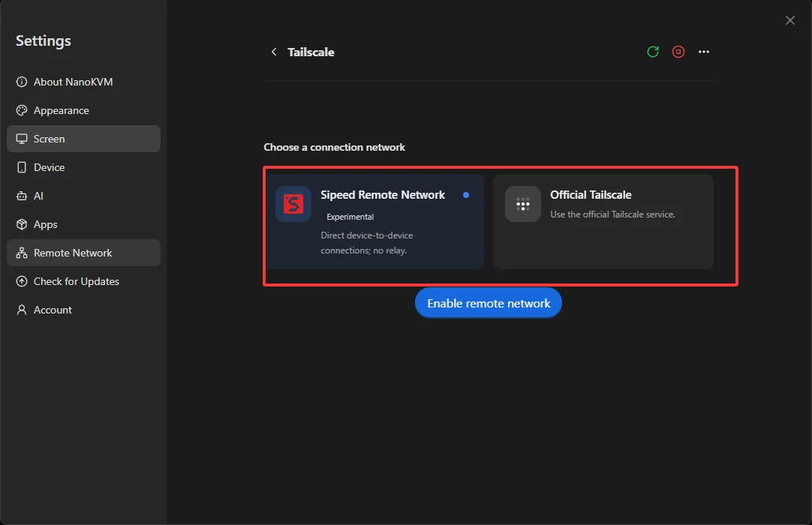The image size is (812, 525).
Task: Click the Account person icon
Action: [x=22, y=310]
